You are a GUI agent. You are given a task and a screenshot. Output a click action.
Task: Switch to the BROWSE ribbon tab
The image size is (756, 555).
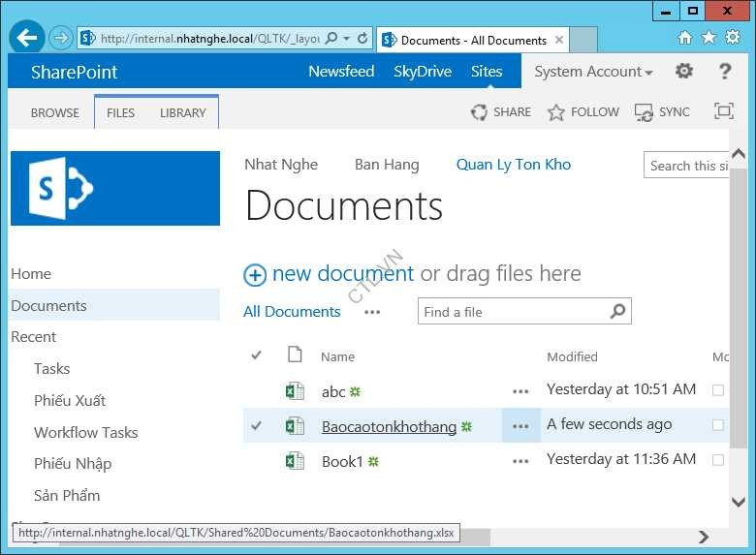click(55, 112)
